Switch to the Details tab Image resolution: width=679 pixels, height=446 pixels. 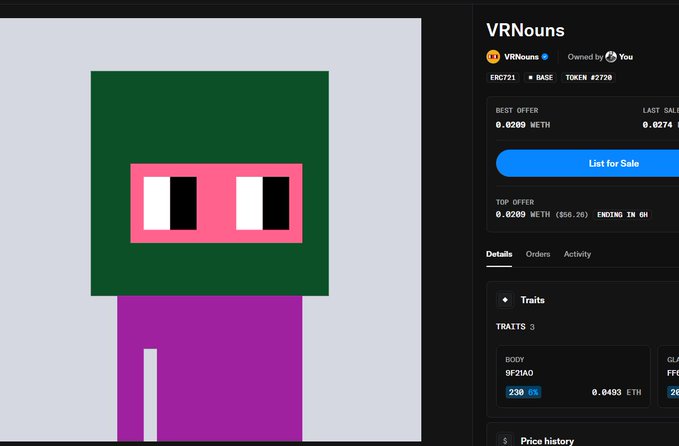[x=499, y=254]
